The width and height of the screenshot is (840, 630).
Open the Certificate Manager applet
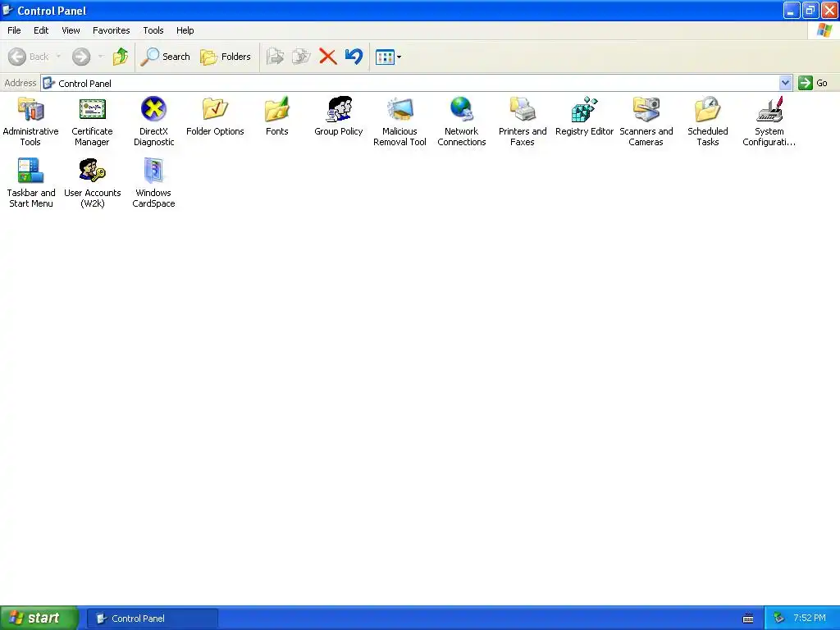(x=92, y=121)
